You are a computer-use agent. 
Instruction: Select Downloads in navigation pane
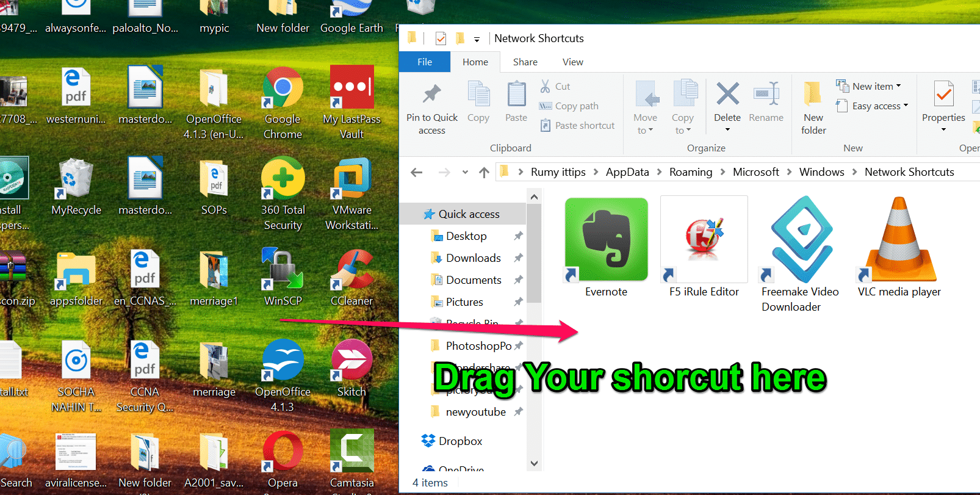coord(474,258)
